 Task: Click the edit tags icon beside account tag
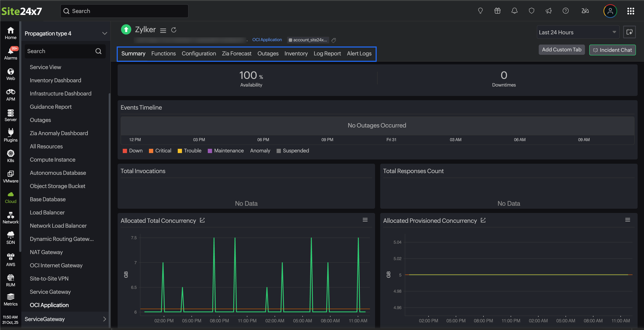[334, 40]
